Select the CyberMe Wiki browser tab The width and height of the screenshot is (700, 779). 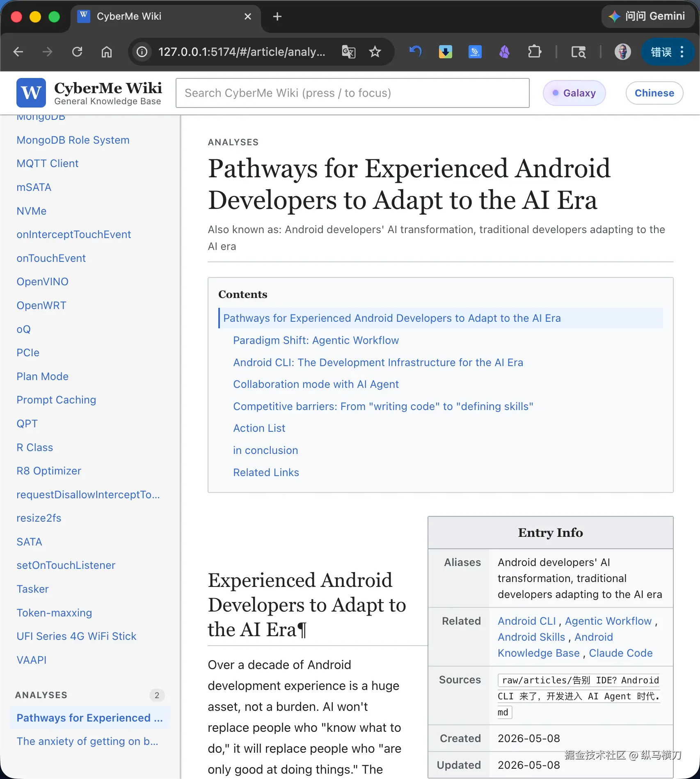pyautogui.click(x=165, y=16)
